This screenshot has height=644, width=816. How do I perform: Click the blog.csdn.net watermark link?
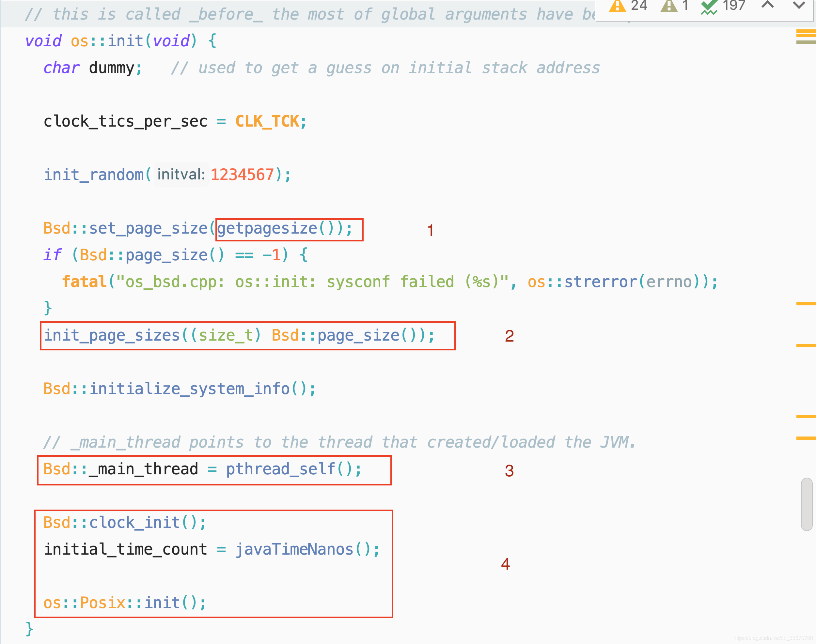coord(773,638)
